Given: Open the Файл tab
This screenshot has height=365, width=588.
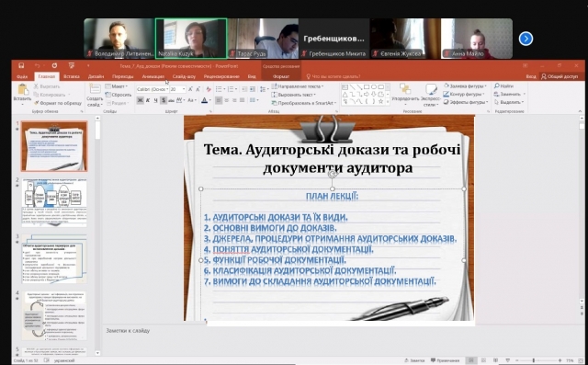Looking at the screenshot, I should [22, 76].
